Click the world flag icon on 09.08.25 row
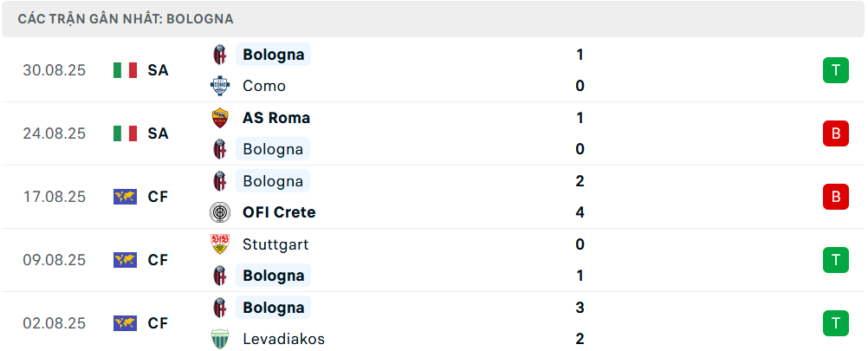Screen dimensions: 868x351 point(125,260)
